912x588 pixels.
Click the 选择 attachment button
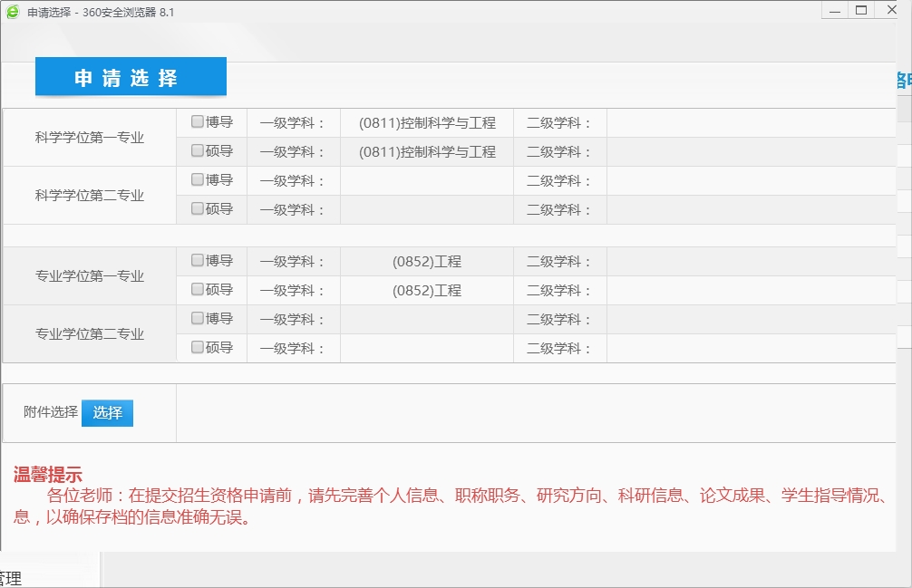click(108, 413)
